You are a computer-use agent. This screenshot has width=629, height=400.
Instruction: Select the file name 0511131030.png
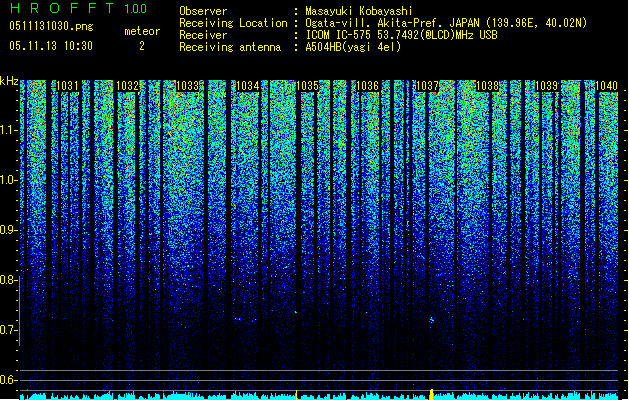pos(51,26)
